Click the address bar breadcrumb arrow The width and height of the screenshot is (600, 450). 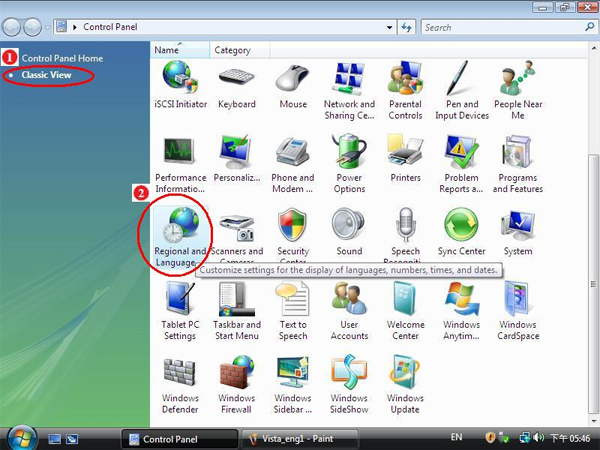75,27
